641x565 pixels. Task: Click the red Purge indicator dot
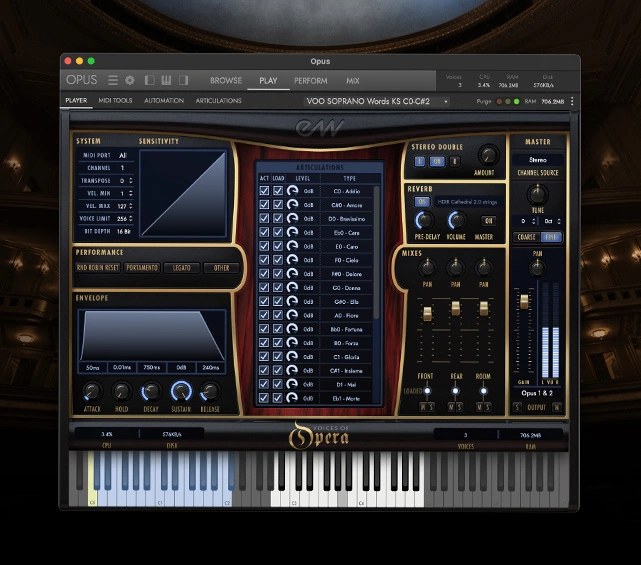tap(499, 101)
